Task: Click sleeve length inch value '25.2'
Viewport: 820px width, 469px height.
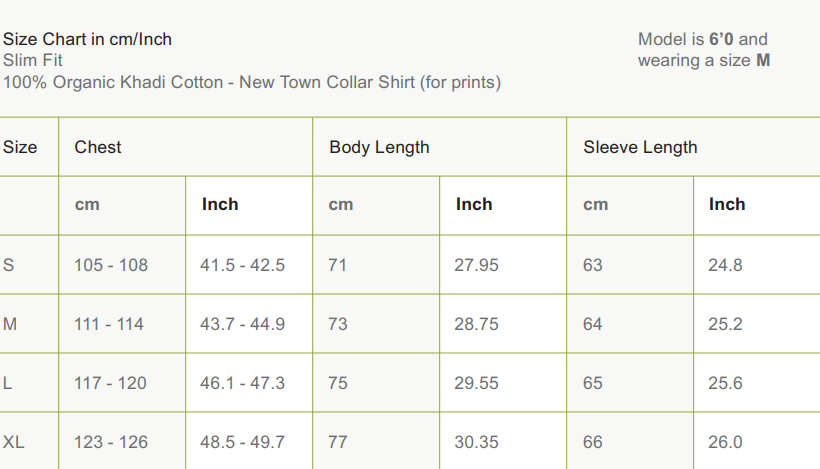Action: (725, 324)
